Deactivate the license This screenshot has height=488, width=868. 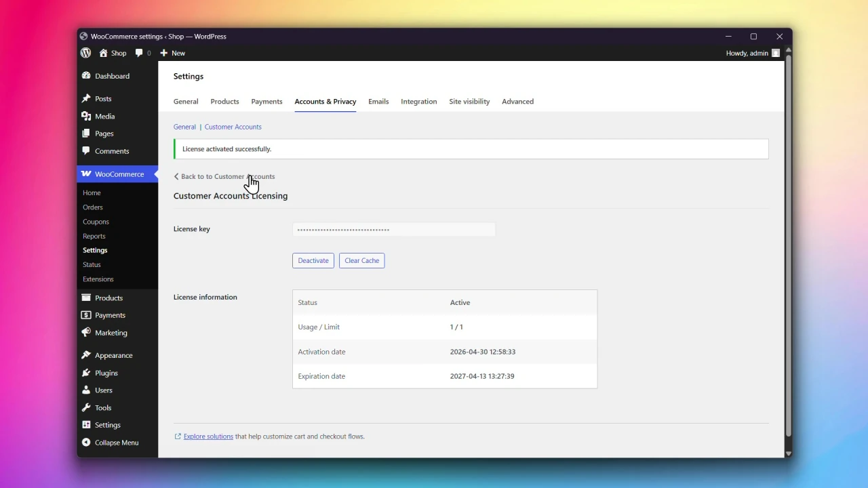pos(313,260)
